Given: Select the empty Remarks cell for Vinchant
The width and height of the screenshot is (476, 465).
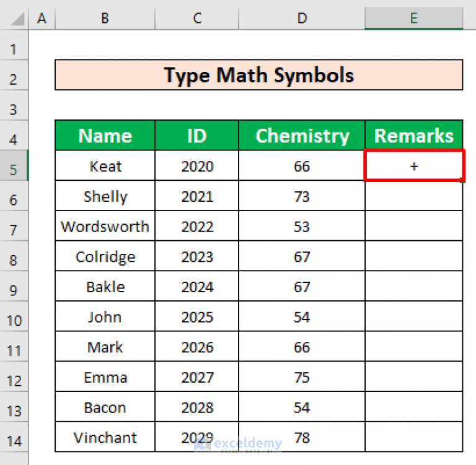Looking at the screenshot, I should click(x=414, y=437).
